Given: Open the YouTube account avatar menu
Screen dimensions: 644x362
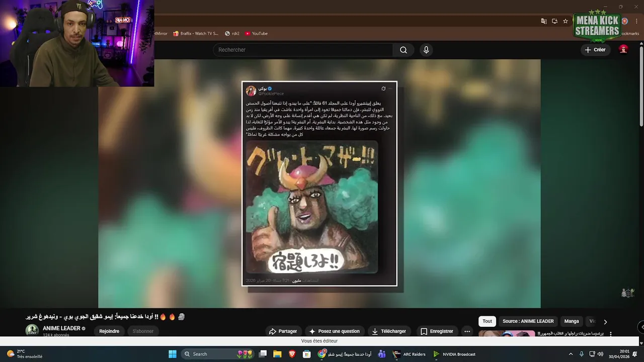Looking at the screenshot, I should point(623,49).
